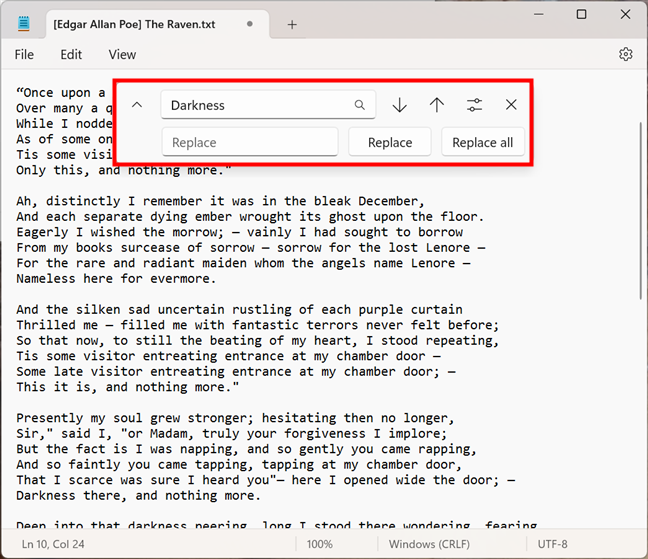Open the Edit menu
This screenshot has width=648, height=559.
click(71, 55)
